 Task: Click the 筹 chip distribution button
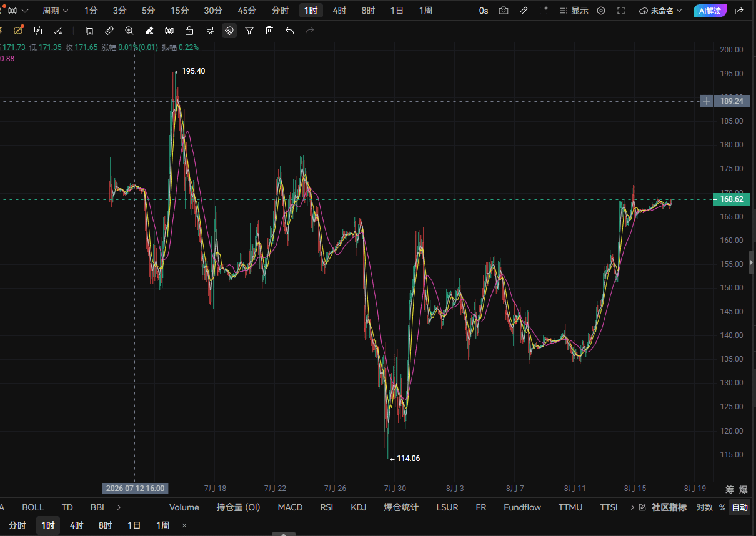(x=729, y=489)
